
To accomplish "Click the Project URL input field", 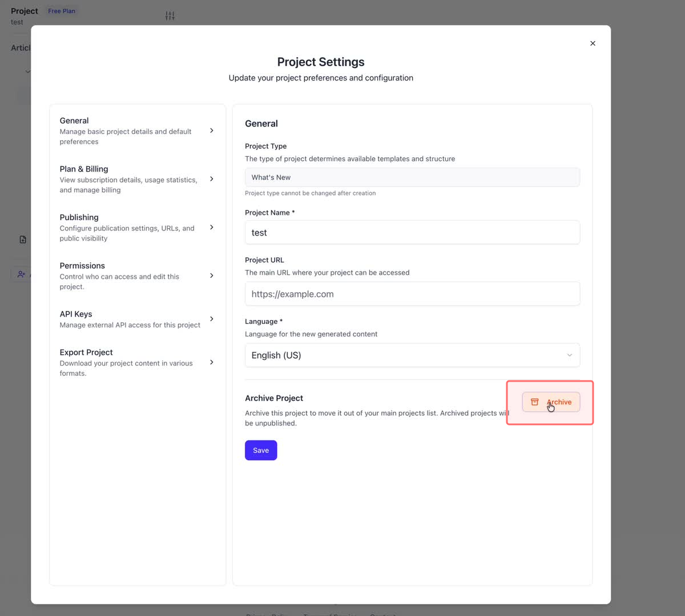I will click(x=412, y=294).
